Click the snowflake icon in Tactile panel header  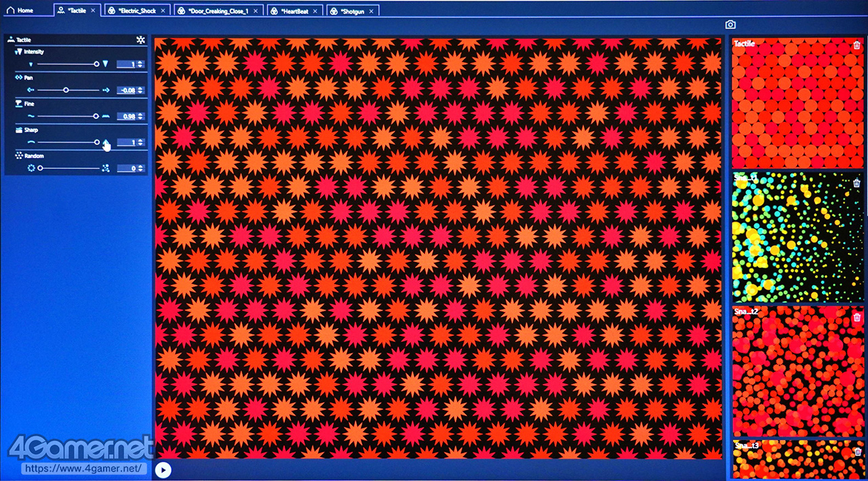click(140, 40)
